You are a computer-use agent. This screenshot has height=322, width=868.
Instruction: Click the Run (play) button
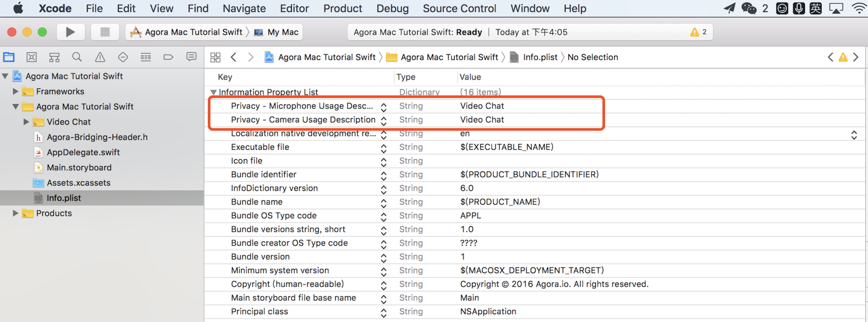point(70,32)
